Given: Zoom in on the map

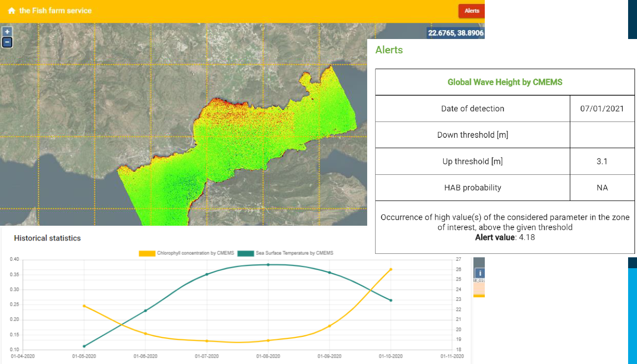Looking at the screenshot, I should [7, 32].
